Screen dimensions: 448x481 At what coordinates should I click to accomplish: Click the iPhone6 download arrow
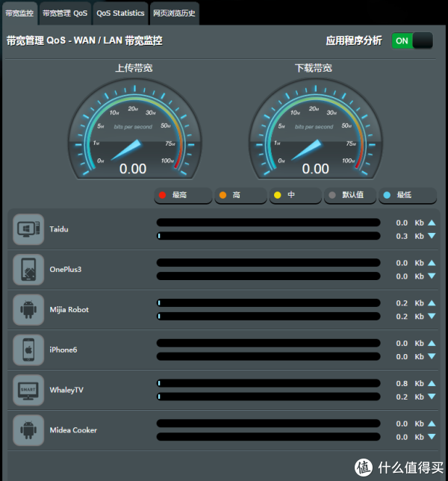point(432,357)
